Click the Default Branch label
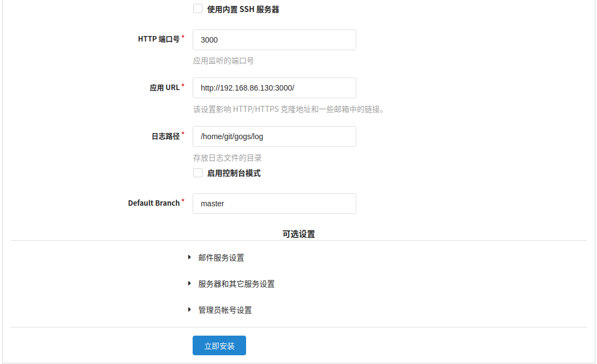The image size is (597, 364). (x=154, y=203)
